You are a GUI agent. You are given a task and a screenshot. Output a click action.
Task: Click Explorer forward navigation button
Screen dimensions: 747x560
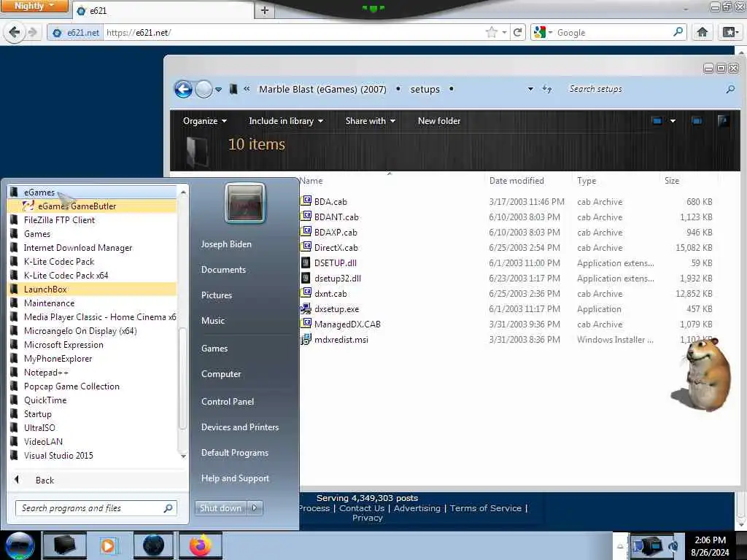click(x=204, y=89)
